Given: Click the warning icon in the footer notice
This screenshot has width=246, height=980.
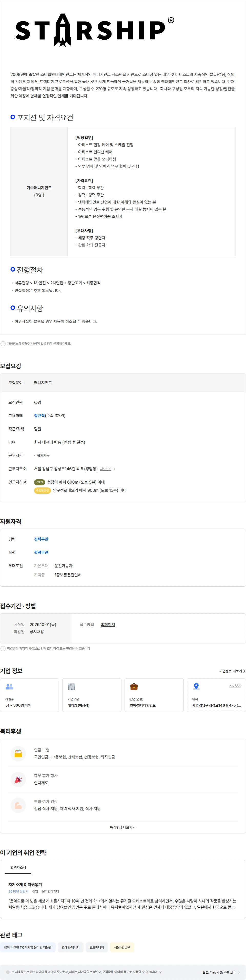Looking at the screenshot, I should coord(8,972).
